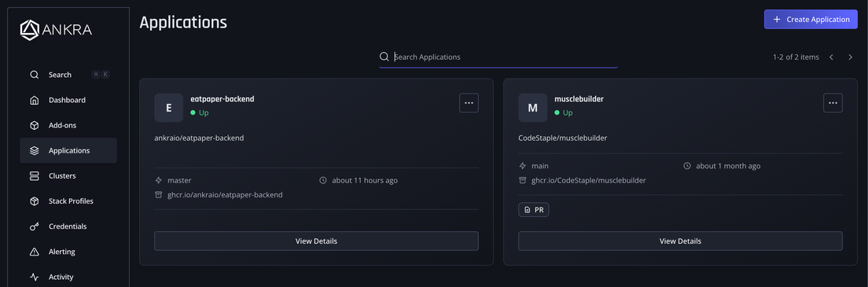868x287 pixels.
Task: Open the musclebuilder three-dot options menu
Action: click(833, 103)
